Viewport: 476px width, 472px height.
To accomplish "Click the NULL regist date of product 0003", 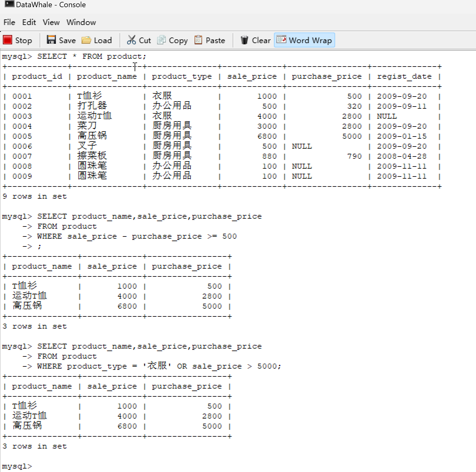I will pyautogui.click(x=387, y=116).
